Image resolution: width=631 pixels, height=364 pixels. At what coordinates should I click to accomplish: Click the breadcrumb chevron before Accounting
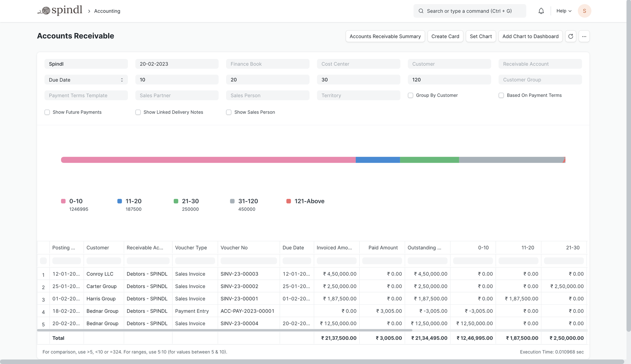click(x=89, y=11)
